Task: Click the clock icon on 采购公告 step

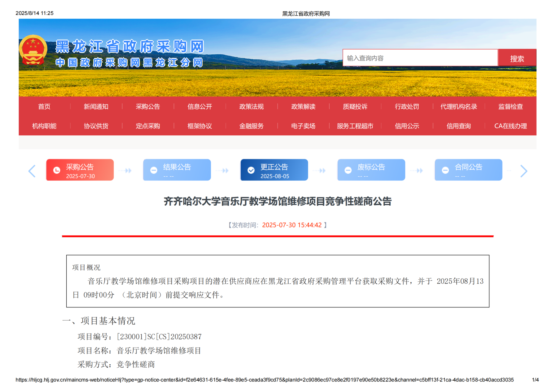Action: click(x=57, y=170)
